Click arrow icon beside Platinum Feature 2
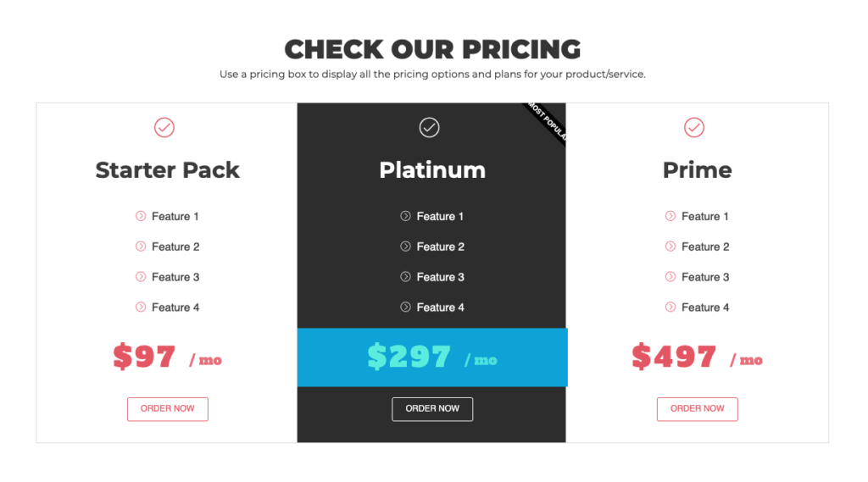This screenshot has width=868, height=482. (x=406, y=247)
